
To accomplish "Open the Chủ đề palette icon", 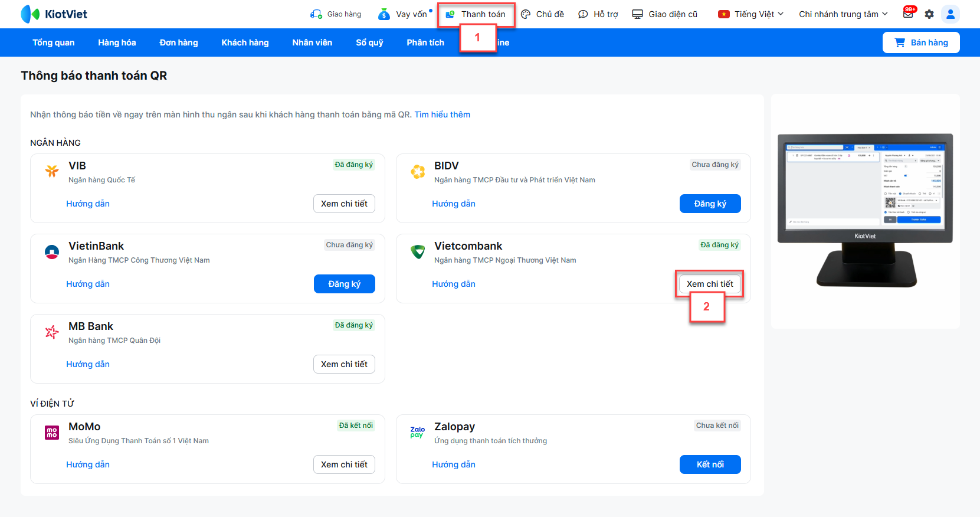I will [526, 14].
